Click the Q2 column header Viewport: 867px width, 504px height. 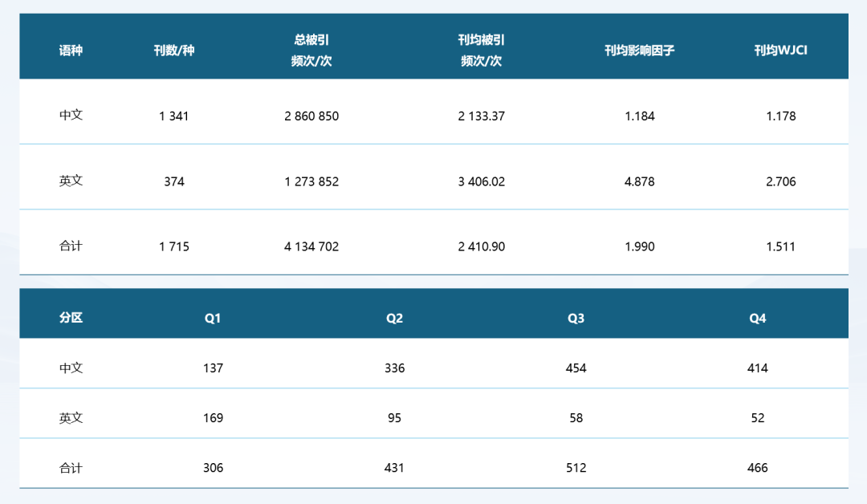coord(394,319)
